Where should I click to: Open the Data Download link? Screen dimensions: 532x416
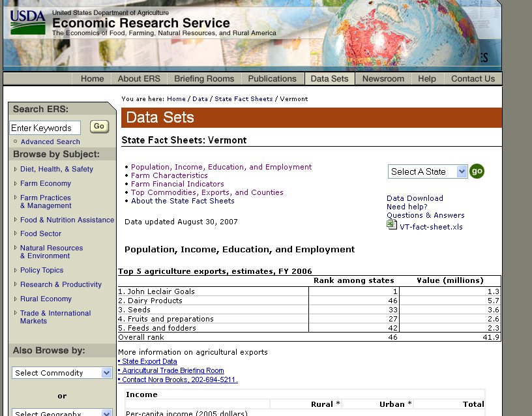[x=415, y=198]
